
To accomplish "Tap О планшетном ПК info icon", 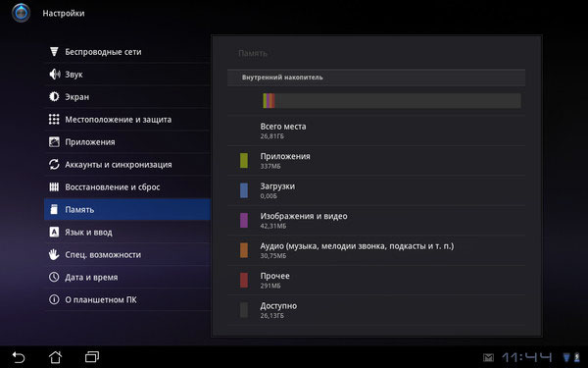I will point(54,299).
